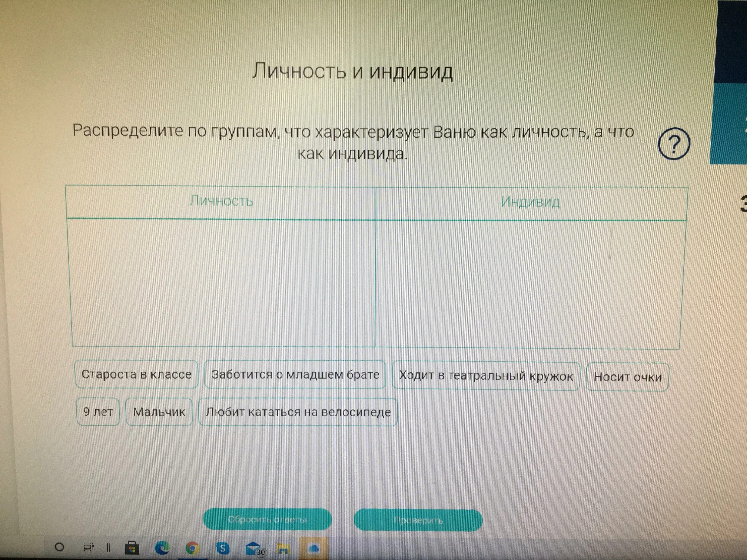Viewport: 747px width, 560px height.
Task: Select the 'Староста в классе' chip
Action: pos(136,374)
